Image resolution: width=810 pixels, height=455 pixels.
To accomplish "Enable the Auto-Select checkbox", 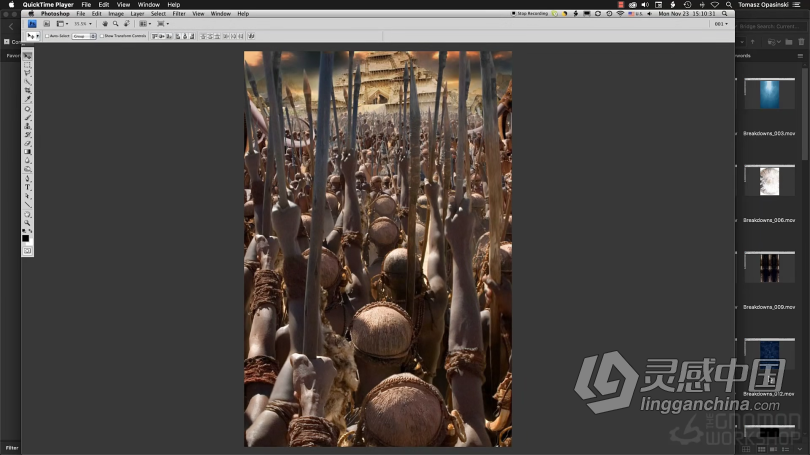I will (x=47, y=36).
